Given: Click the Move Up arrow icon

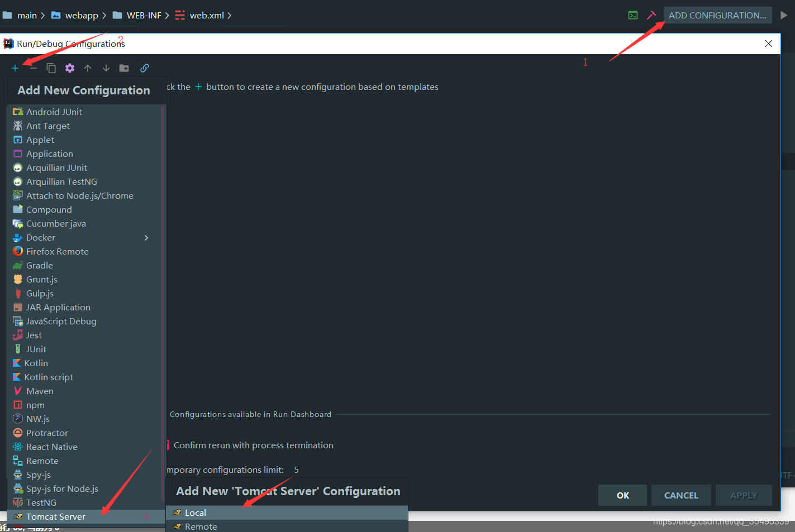Looking at the screenshot, I should coord(88,68).
